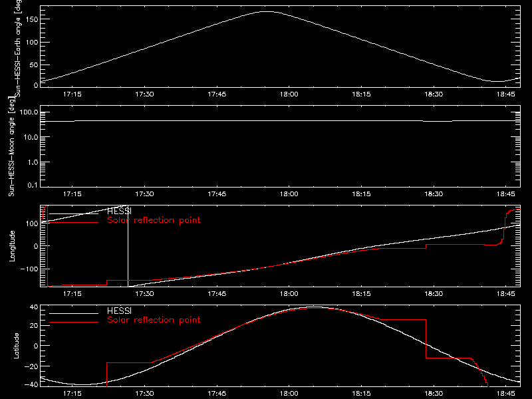
Task: Click the flat Moon angle curve line
Action: (x=280, y=121)
